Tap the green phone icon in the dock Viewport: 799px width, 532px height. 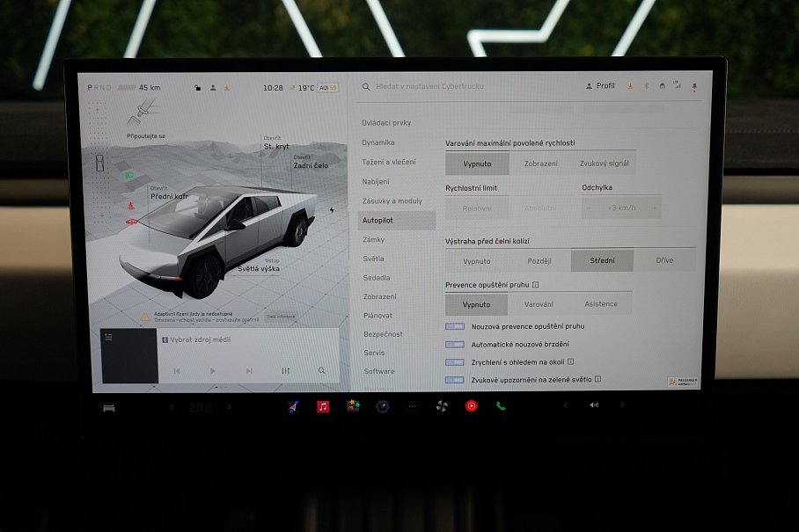(x=501, y=407)
